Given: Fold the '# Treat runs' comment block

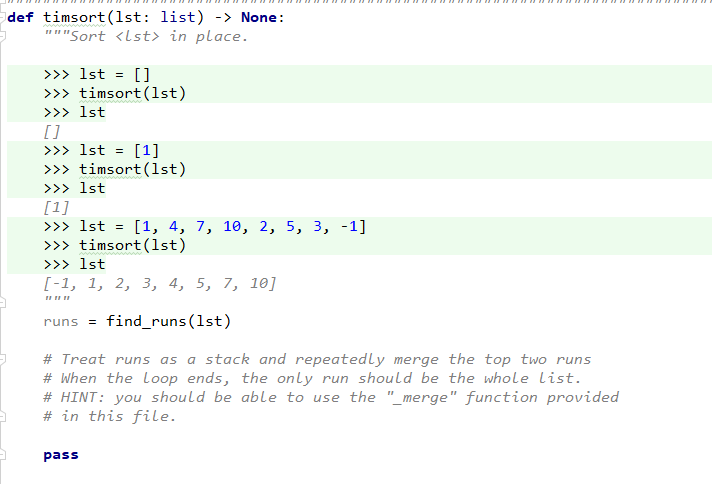Looking at the screenshot, I should (x=3, y=360).
